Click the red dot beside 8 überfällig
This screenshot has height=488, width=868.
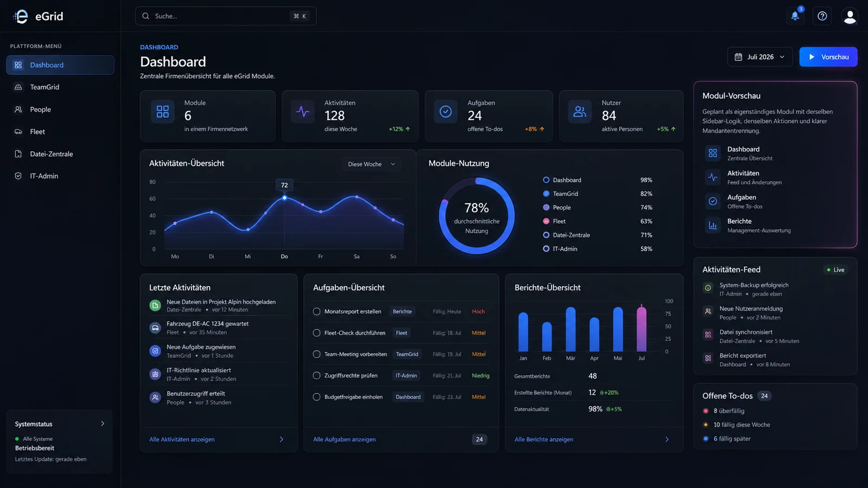pos(706,411)
